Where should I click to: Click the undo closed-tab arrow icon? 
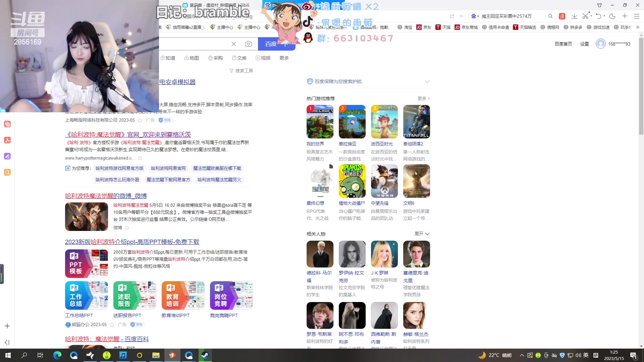pyautogui.click(x=598, y=16)
